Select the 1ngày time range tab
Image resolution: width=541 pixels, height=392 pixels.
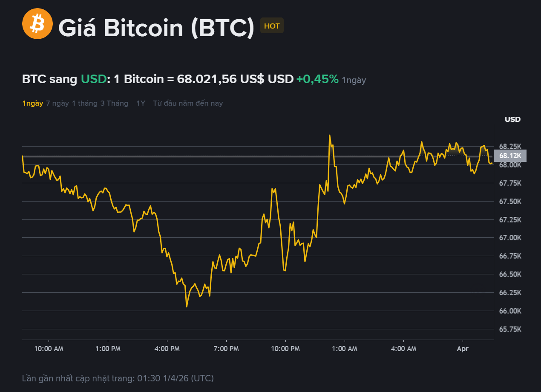point(32,103)
